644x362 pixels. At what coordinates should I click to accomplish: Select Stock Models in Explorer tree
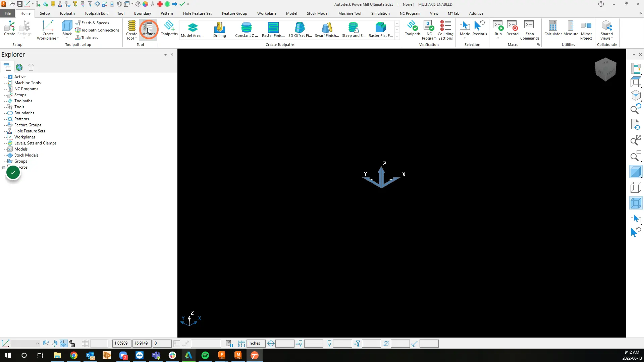26,155
